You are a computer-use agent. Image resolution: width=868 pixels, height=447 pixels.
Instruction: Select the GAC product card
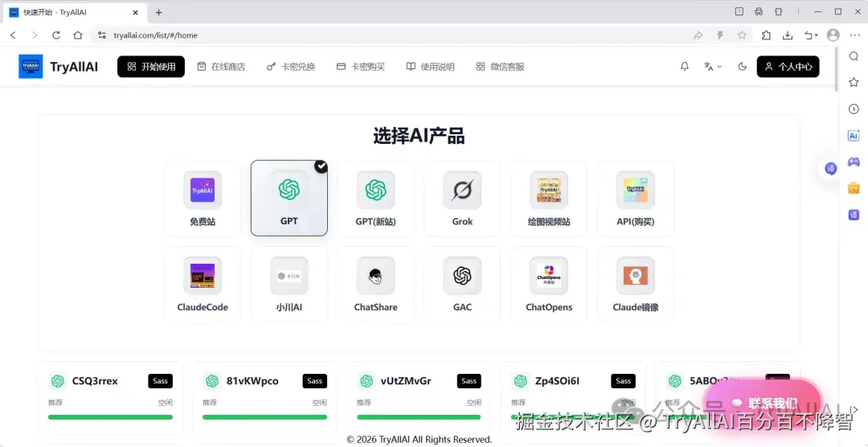pos(462,284)
